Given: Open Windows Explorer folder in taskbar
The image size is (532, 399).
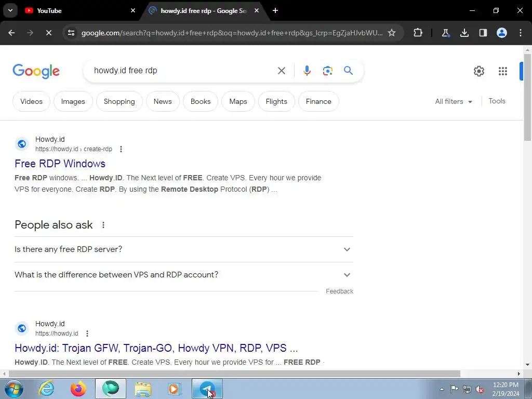Looking at the screenshot, I should click(143, 389).
